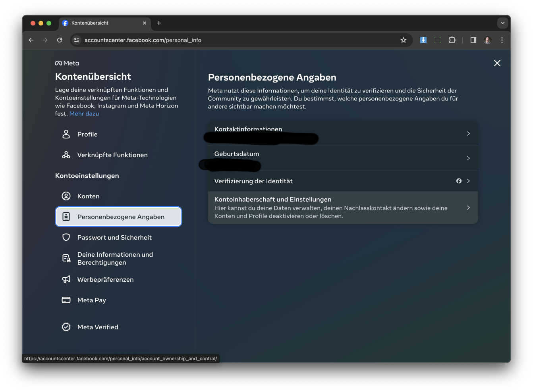533x392 pixels.
Task: Toggle the browser side panel icon
Action: pyautogui.click(x=473, y=40)
